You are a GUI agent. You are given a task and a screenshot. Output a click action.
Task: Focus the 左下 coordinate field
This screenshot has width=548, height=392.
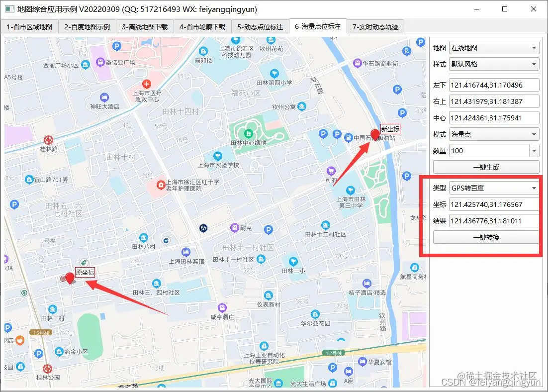pos(494,85)
